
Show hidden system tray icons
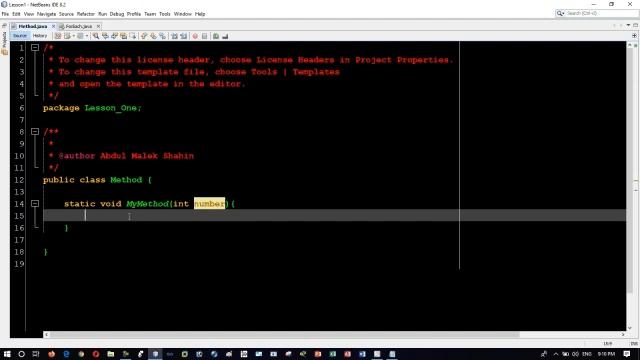pos(556,354)
